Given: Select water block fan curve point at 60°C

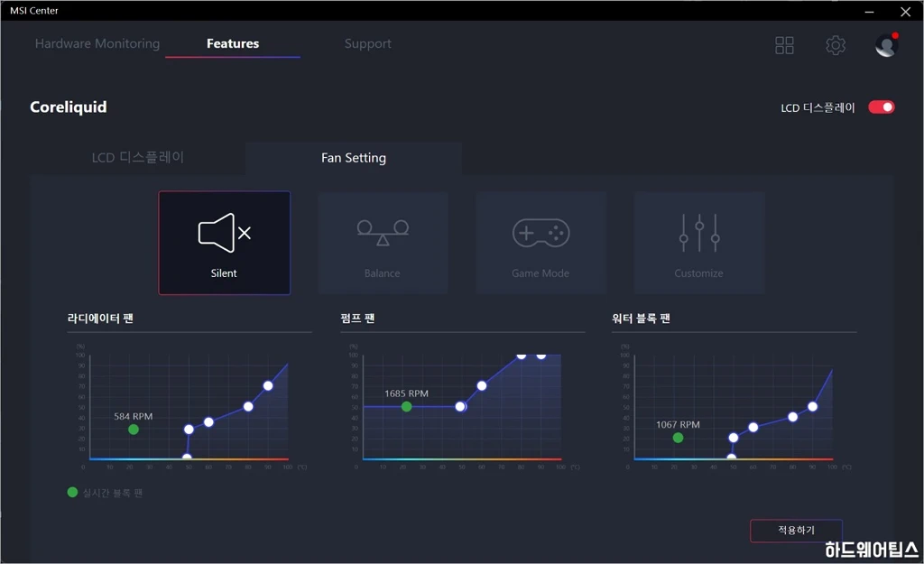Looking at the screenshot, I should (x=753, y=427).
